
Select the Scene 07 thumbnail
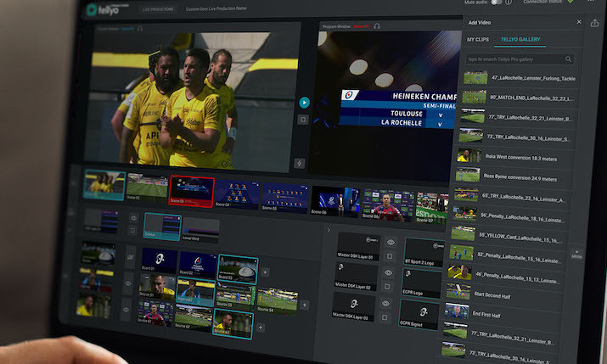[x=432, y=208]
